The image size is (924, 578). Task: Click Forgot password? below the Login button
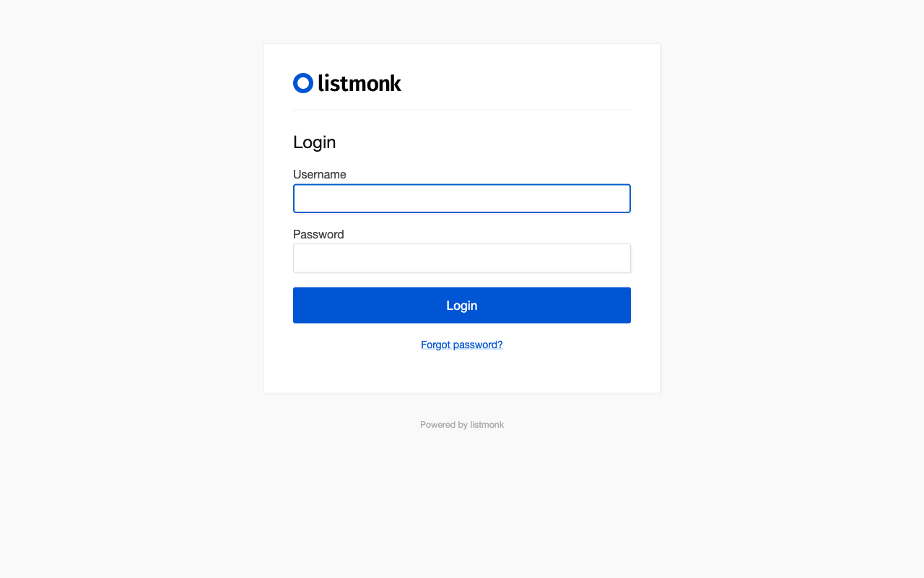click(462, 345)
